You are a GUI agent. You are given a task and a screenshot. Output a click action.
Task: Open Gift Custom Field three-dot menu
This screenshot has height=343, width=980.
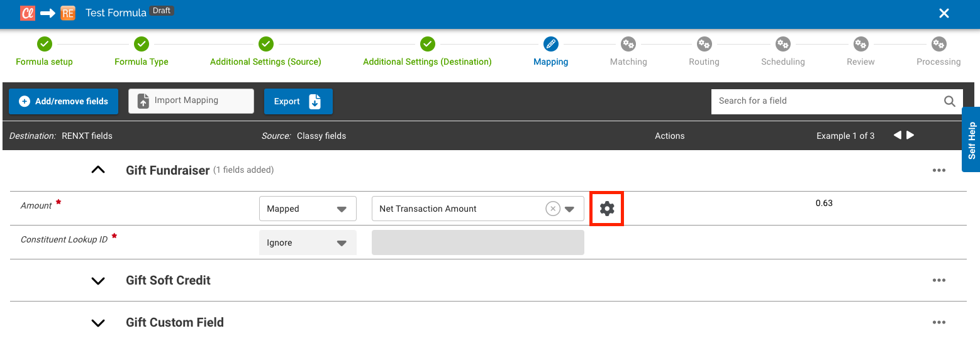[938, 322]
